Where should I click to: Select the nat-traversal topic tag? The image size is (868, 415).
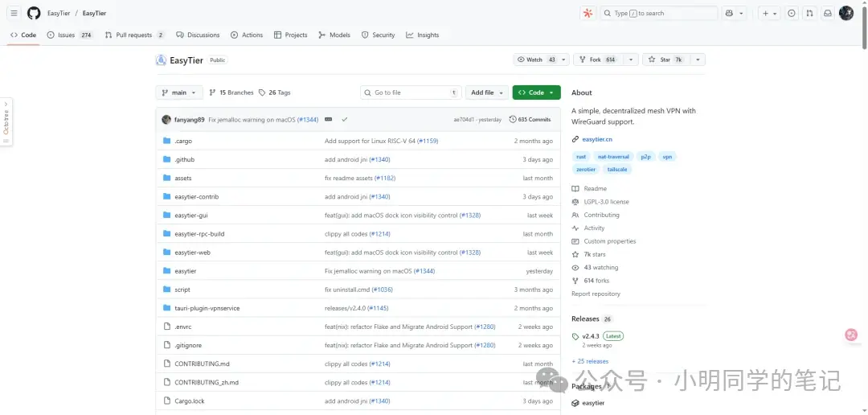click(x=613, y=157)
